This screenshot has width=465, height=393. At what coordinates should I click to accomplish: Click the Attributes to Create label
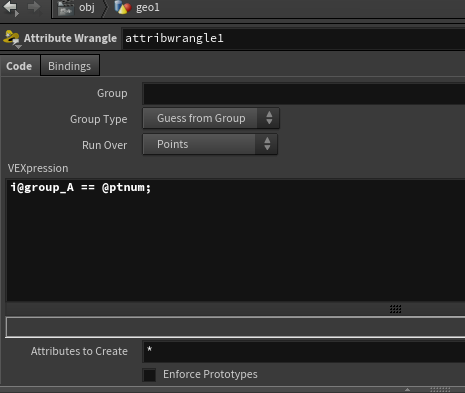(79, 351)
